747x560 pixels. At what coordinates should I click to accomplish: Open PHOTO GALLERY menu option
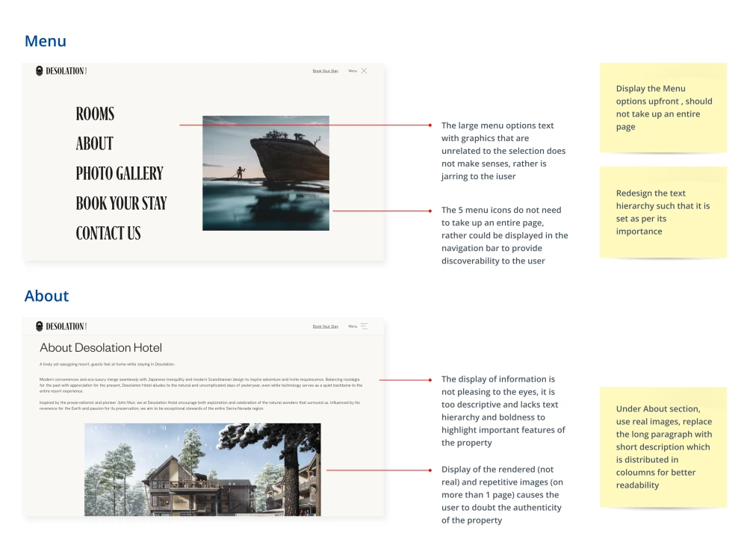click(120, 173)
